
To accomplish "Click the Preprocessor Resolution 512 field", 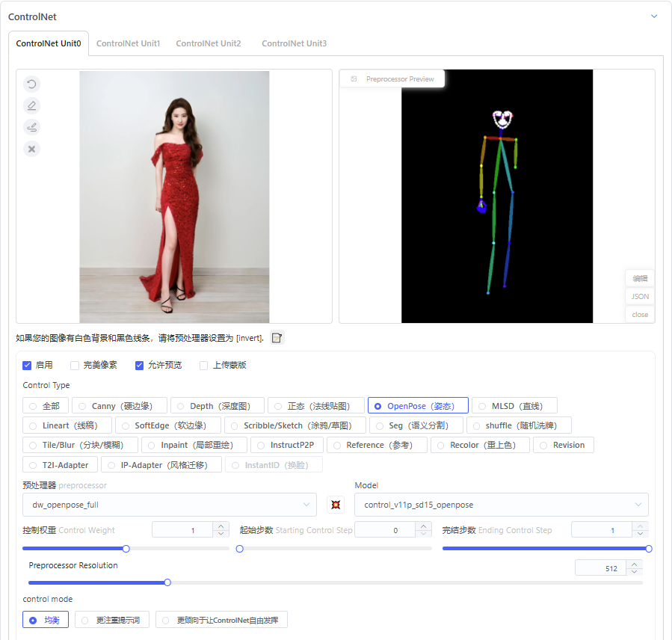I will 601,568.
